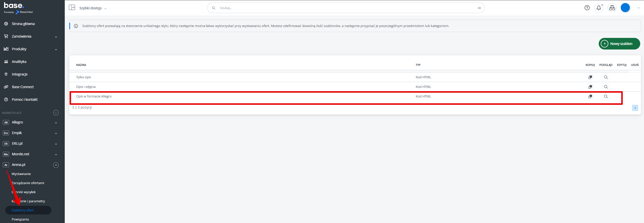Go to Strona główna
The width and height of the screenshot is (644, 223).
point(23,24)
